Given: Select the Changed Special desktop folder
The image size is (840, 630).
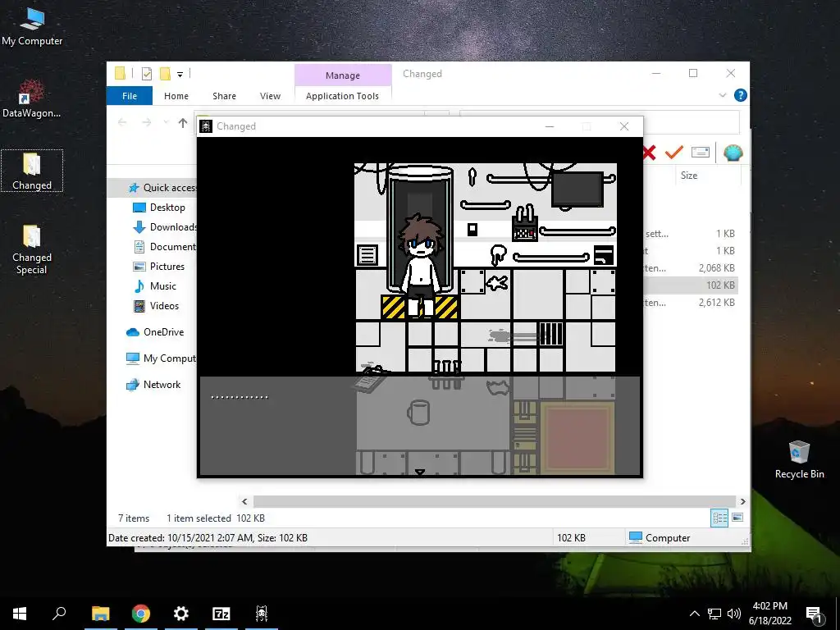Looking at the screenshot, I should pos(32,249).
